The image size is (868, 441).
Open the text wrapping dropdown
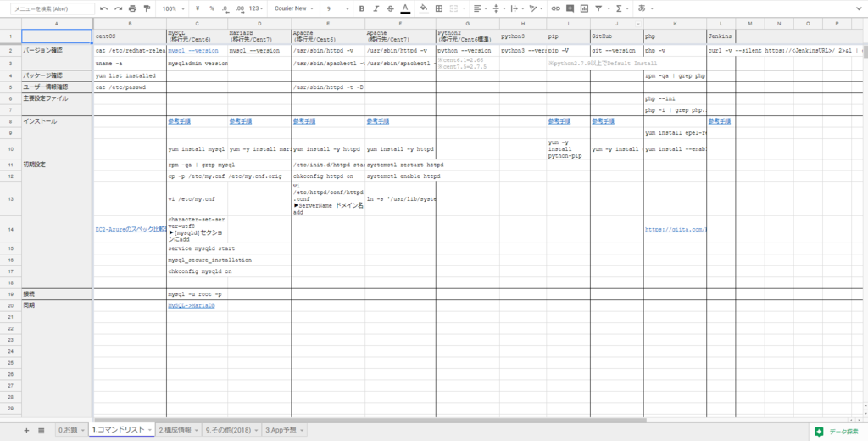[x=516, y=8]
